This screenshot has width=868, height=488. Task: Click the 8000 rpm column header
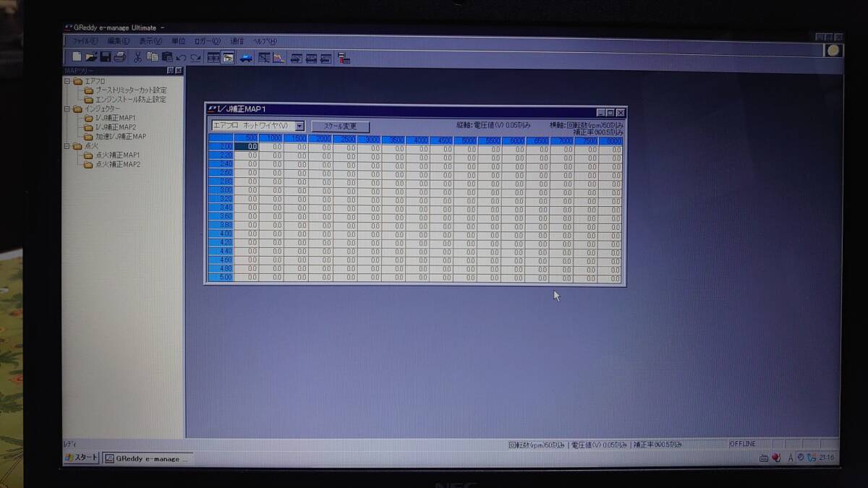point(610,140)
